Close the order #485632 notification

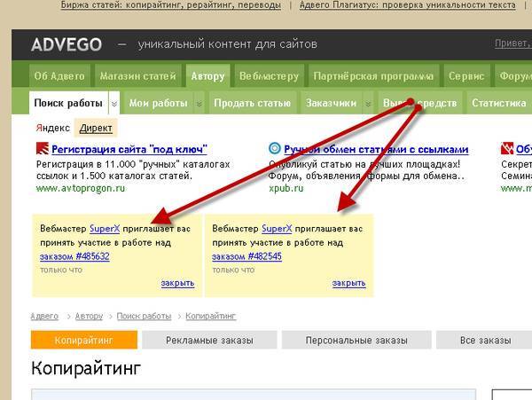tap(177, 283)
